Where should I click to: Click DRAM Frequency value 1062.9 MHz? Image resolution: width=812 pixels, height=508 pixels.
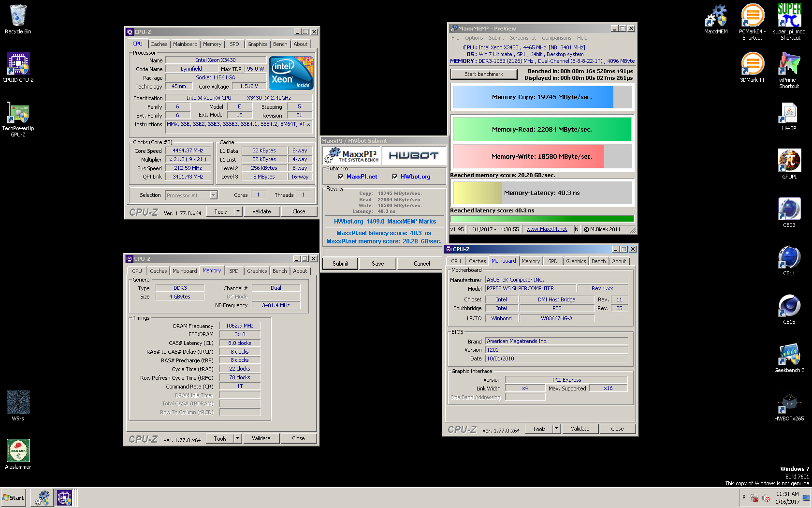[x=240, y=326]
